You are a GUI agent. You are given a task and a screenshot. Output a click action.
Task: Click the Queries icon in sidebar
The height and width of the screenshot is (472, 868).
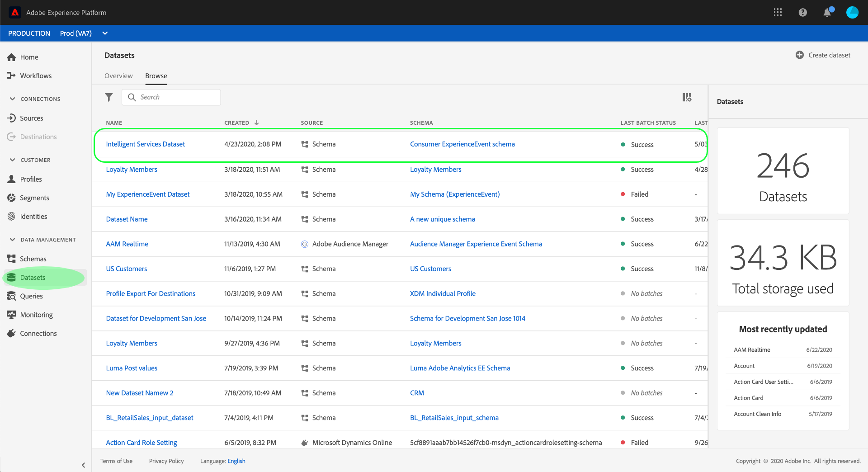(11, 296)
